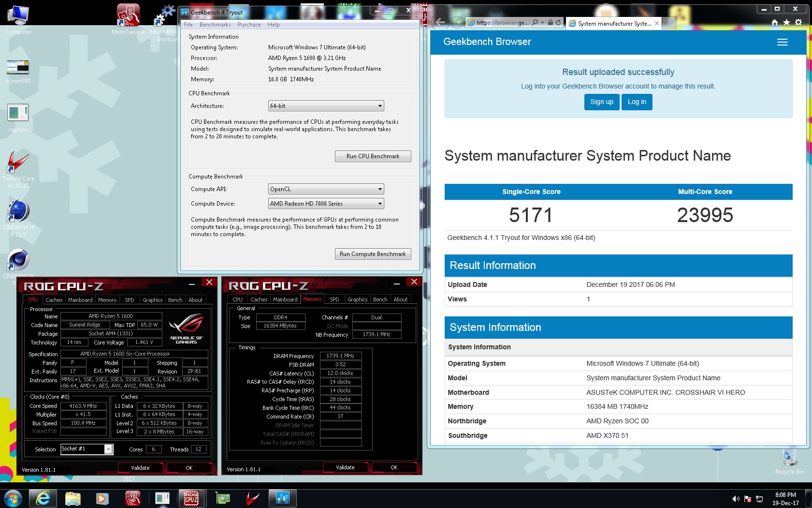Open the File menu in Geekbench
This screenshot has height=508, width=812.
pyautogui.click(x=188, y=25)
